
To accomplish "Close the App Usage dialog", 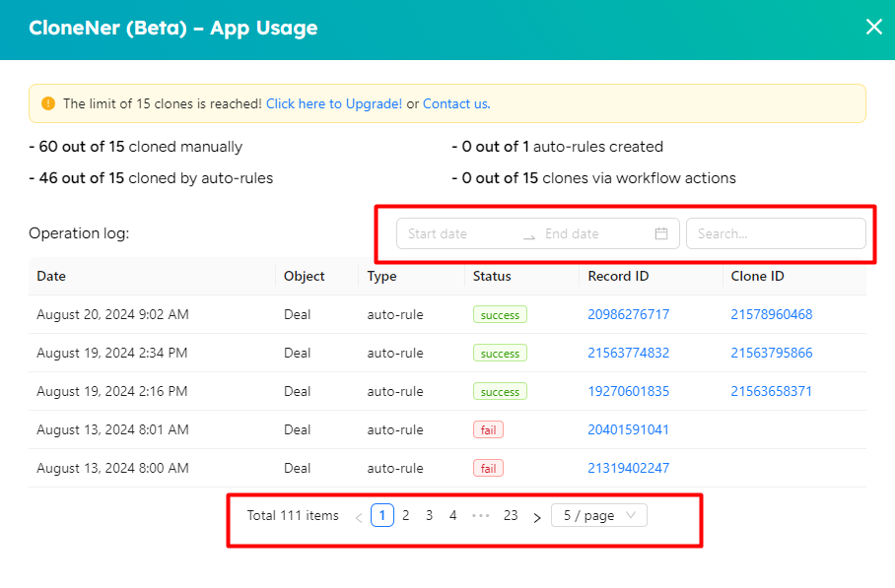I will [x=874, y=27].
